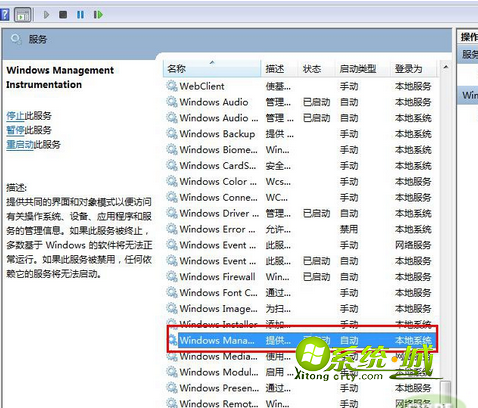This screenshot has width=478, height=408.
Task: Click the gear icon beside Windows Audio
Action: pos(172,102)
